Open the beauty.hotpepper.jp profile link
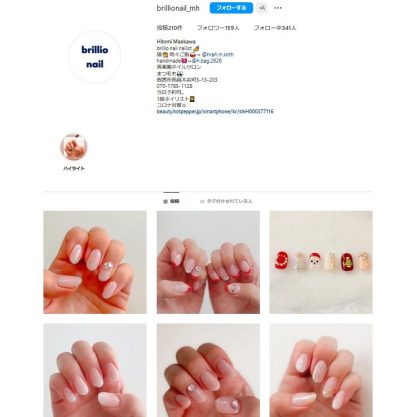420x417 pixels. pos(215,111)
